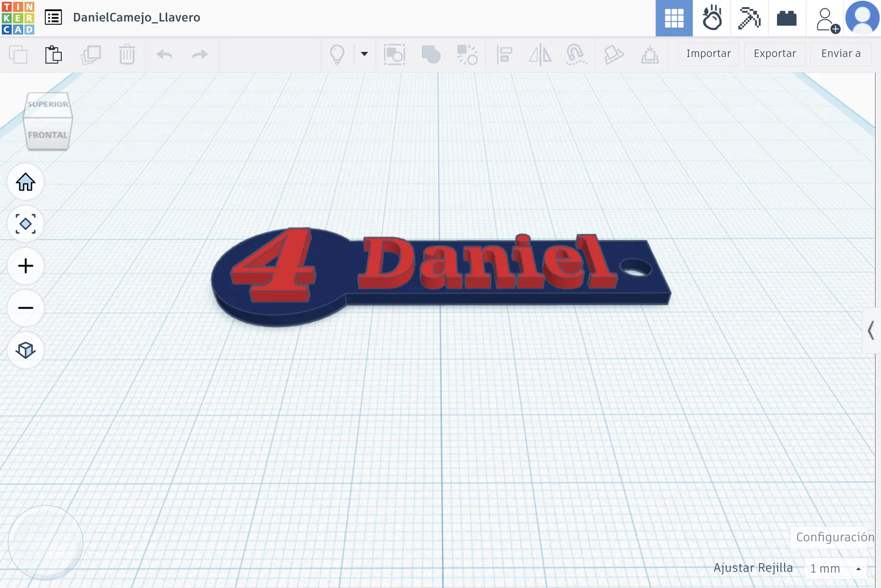
Task: Click the Exportar button
Action: [775, 54]
